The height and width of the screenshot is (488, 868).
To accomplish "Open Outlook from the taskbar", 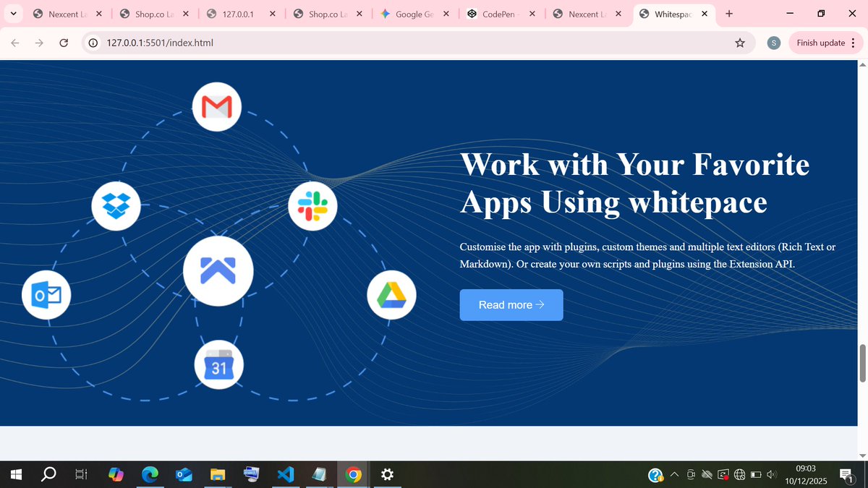I will [x=184, y=474].
